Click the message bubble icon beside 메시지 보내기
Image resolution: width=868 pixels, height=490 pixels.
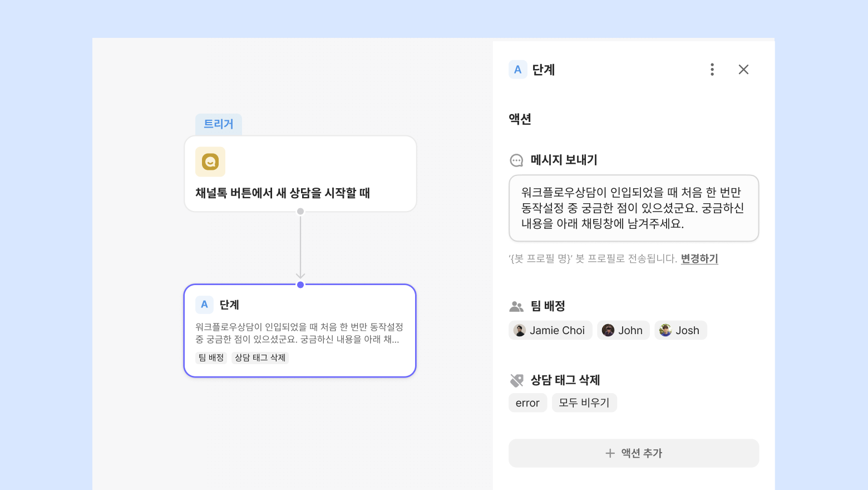tap(516, 160)
